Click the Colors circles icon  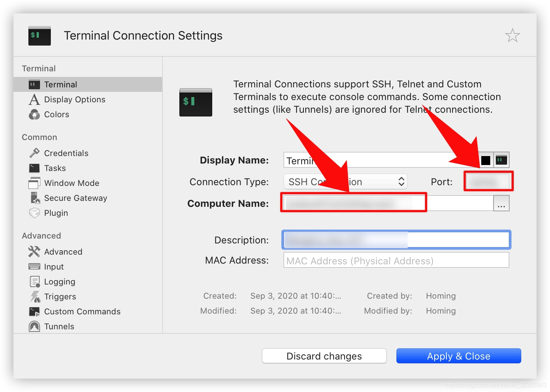tap(34, 114)
